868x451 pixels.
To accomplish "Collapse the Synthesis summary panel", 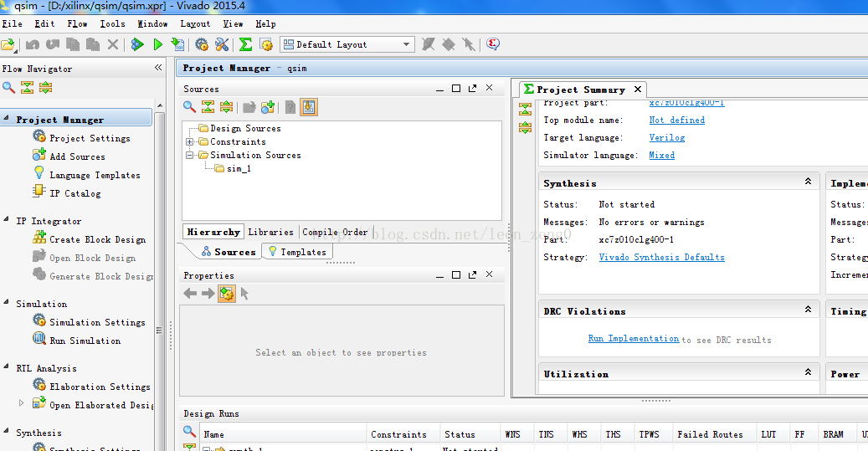I will tap(809, 182).
